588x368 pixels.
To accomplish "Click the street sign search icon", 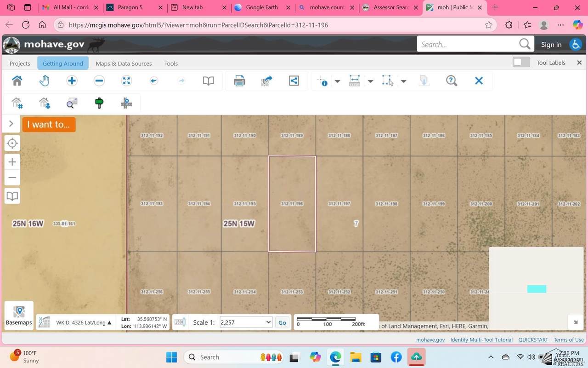I will (x=99, y=103).
